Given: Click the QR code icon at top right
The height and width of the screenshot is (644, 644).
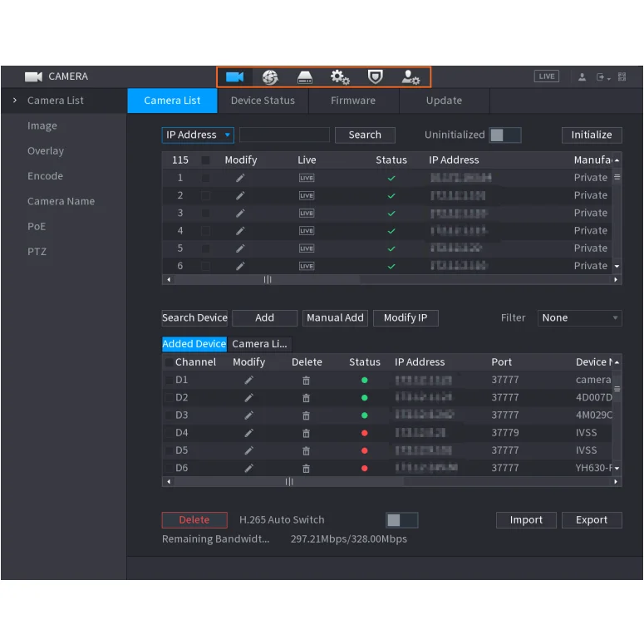Looking at the screenshot, I should 622,76.
